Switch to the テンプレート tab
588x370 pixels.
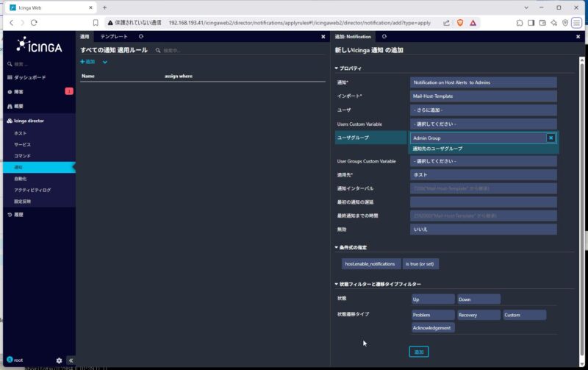point(114,36)
